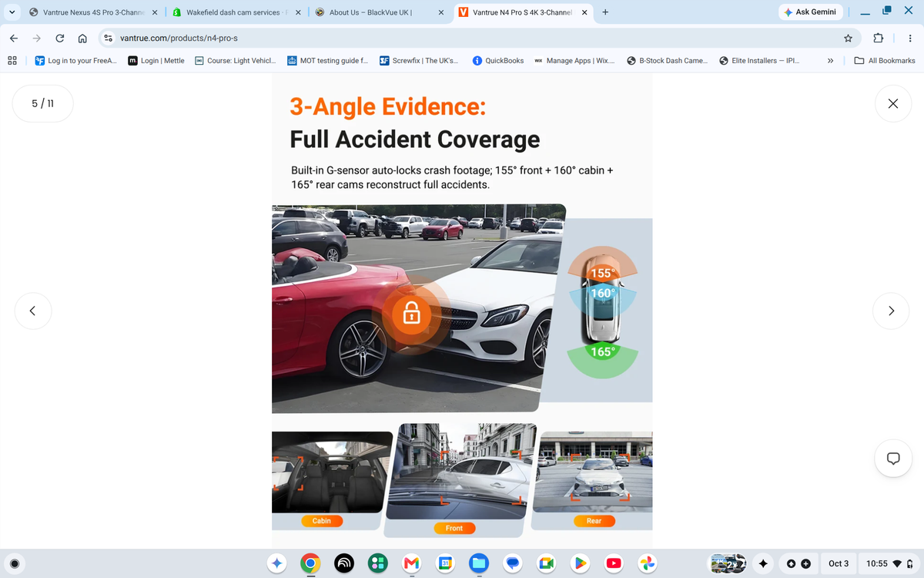Open Google Photos from the shelf
This screenshot has height=578, width=924.
[x=648, y=563]
